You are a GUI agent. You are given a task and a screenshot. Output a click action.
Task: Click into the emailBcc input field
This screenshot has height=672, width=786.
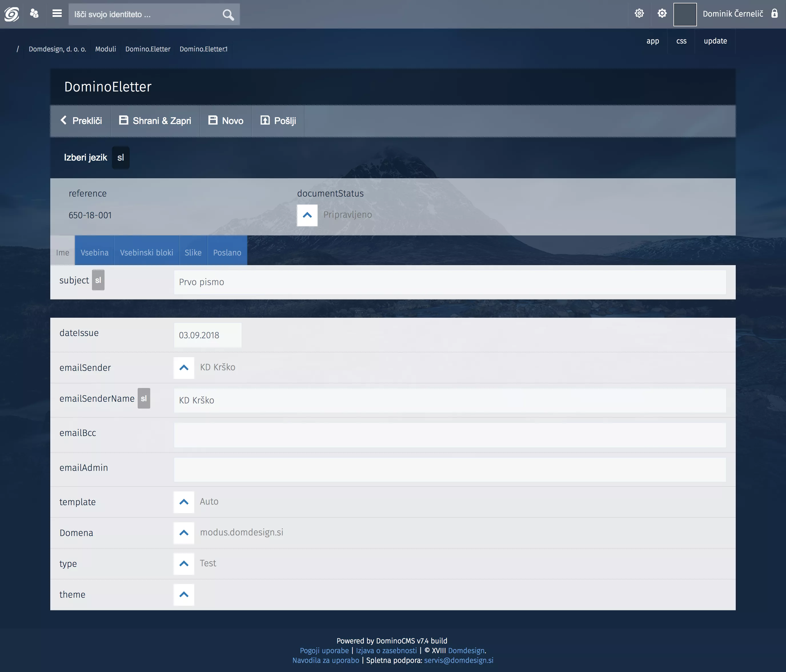click(450, 435)
